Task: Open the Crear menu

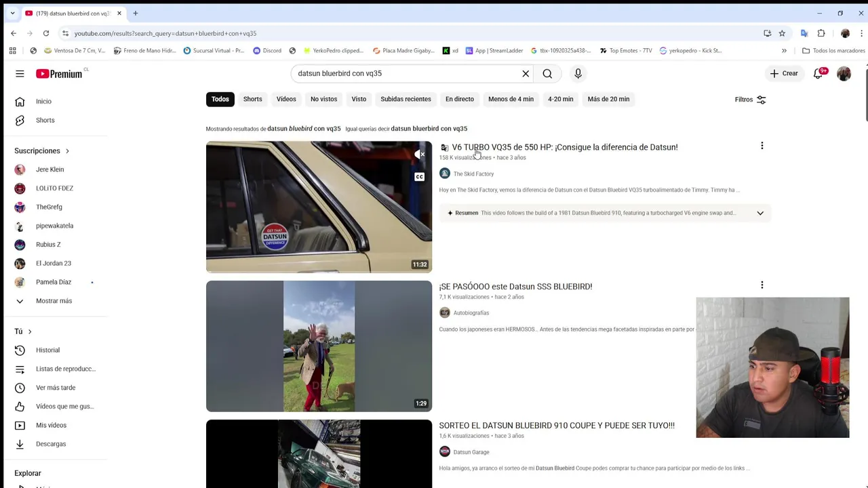Action: pyautogui.click(x=784, y=73)
